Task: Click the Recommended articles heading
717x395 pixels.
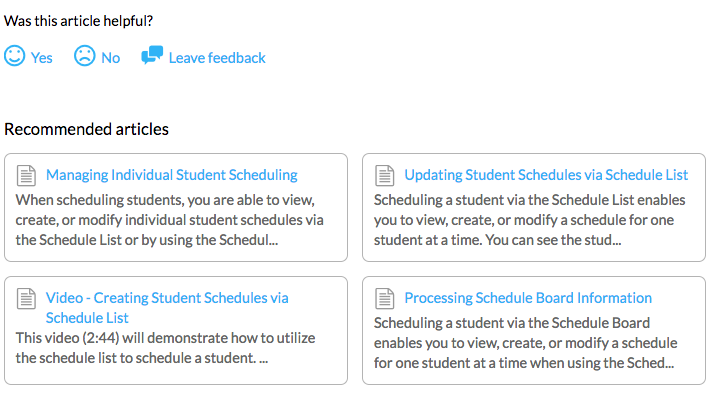Action: pos(86,129)
